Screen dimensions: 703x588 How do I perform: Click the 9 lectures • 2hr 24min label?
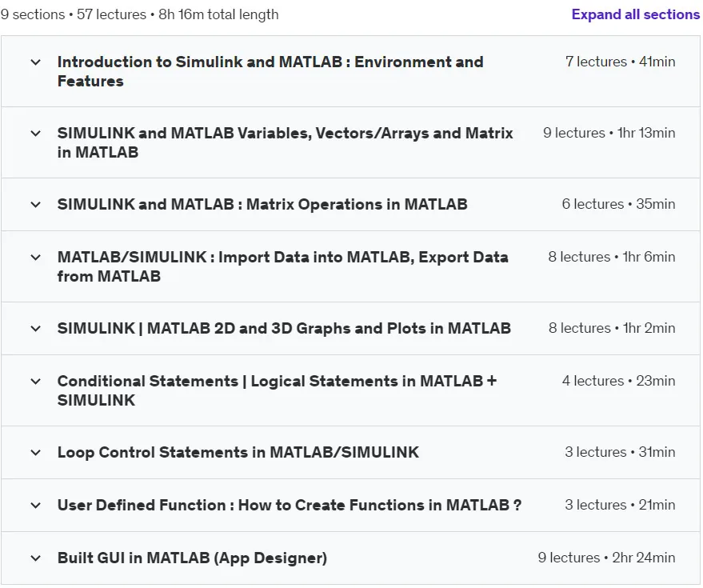point(606,558)
